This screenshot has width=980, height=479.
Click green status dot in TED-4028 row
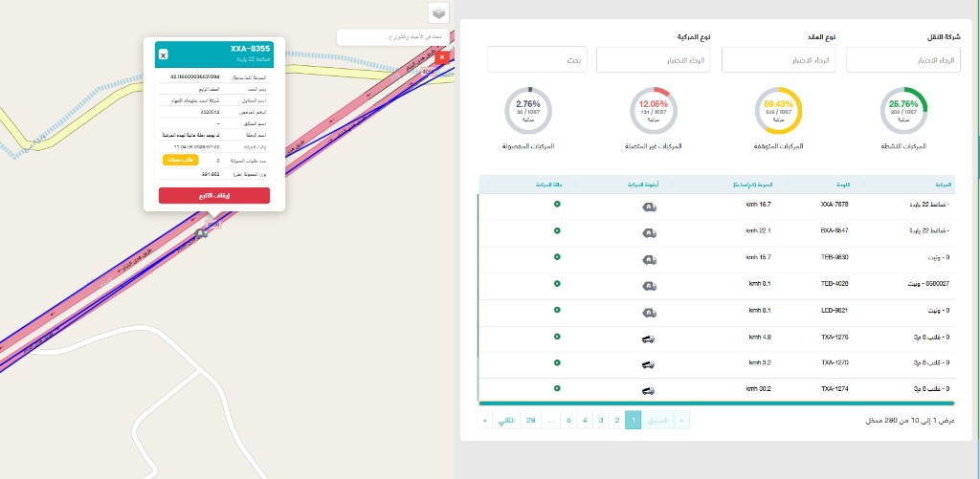[x=557, y=284]
